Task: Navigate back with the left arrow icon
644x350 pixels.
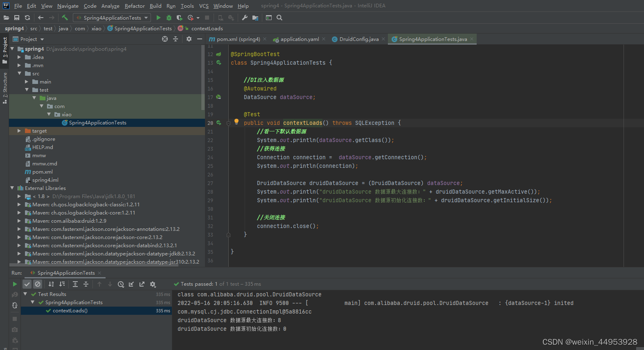Action: (x=41, y=18)
